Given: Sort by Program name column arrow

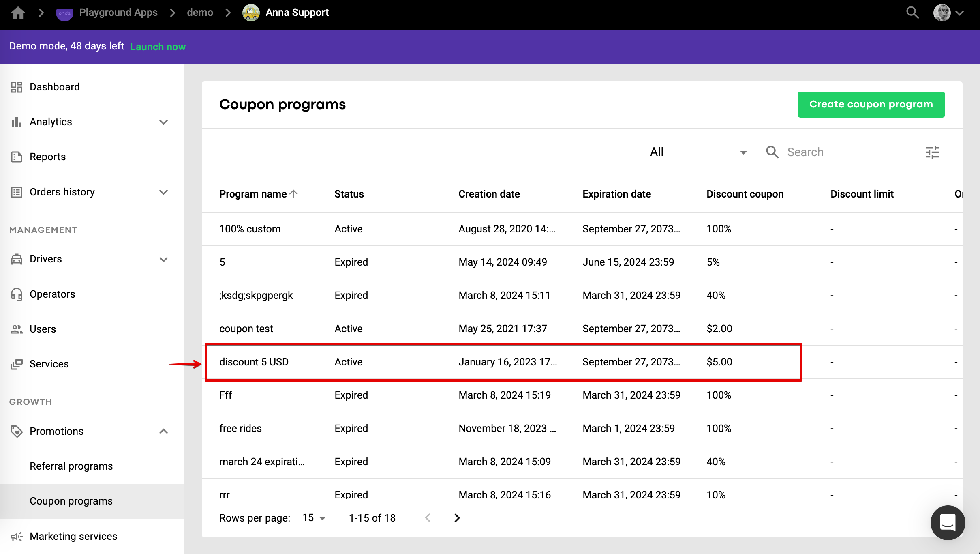Looking at the screenshot, I should click(294, 194).
